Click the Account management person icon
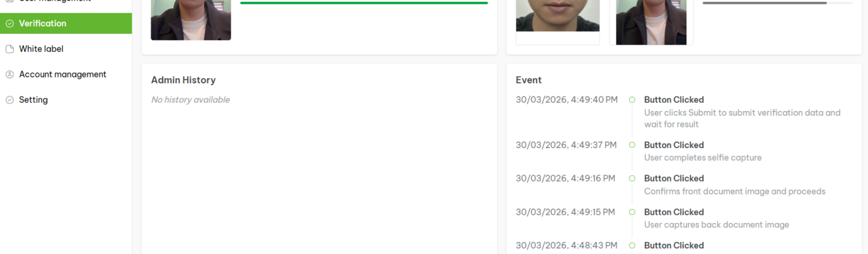The image size is (868, 254). (10, 74)
